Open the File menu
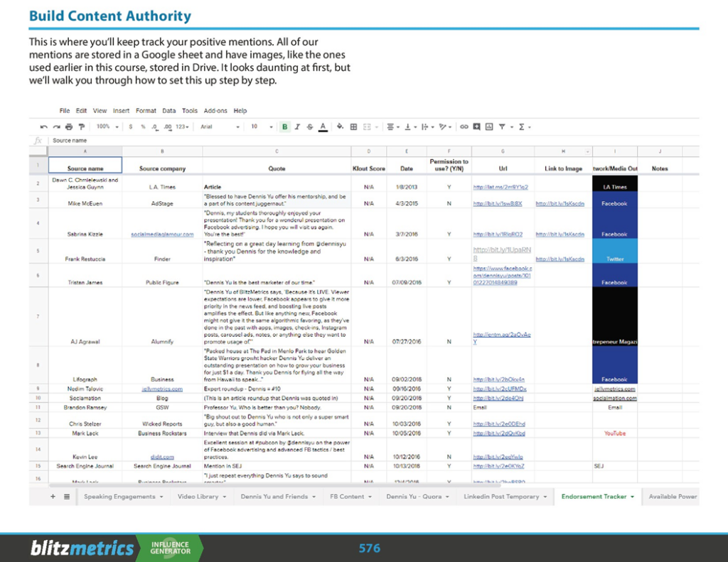This screenshot has height=562, width=728. pos(65,111)
